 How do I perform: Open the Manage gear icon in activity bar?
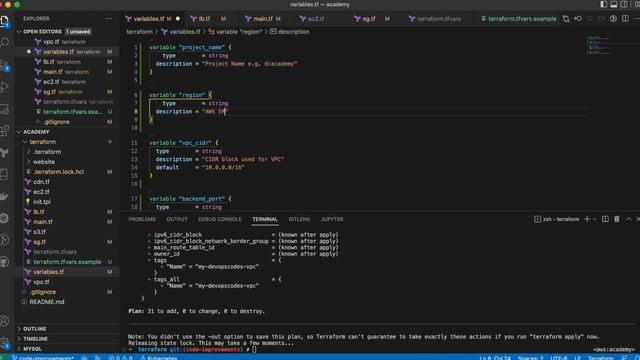5,343
